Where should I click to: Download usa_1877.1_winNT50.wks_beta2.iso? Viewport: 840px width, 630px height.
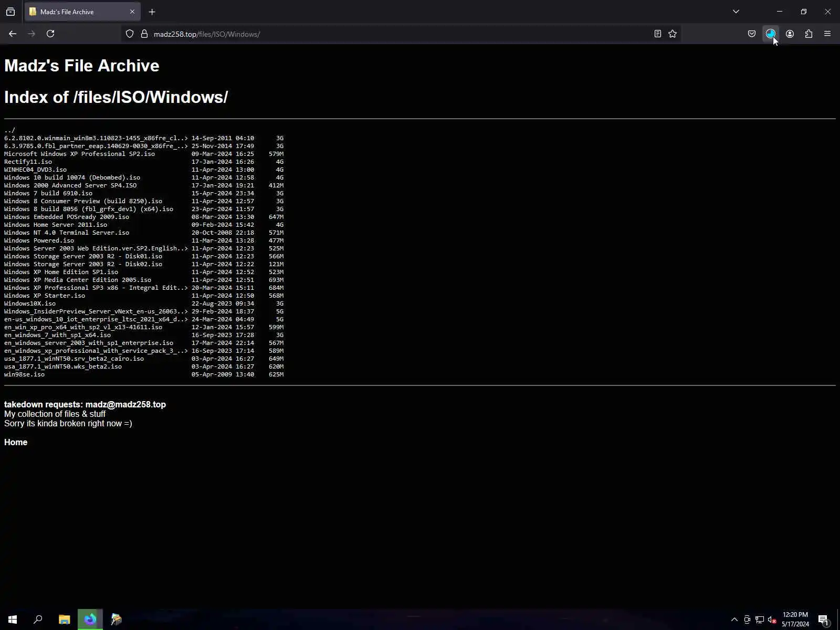pos(63,366)
